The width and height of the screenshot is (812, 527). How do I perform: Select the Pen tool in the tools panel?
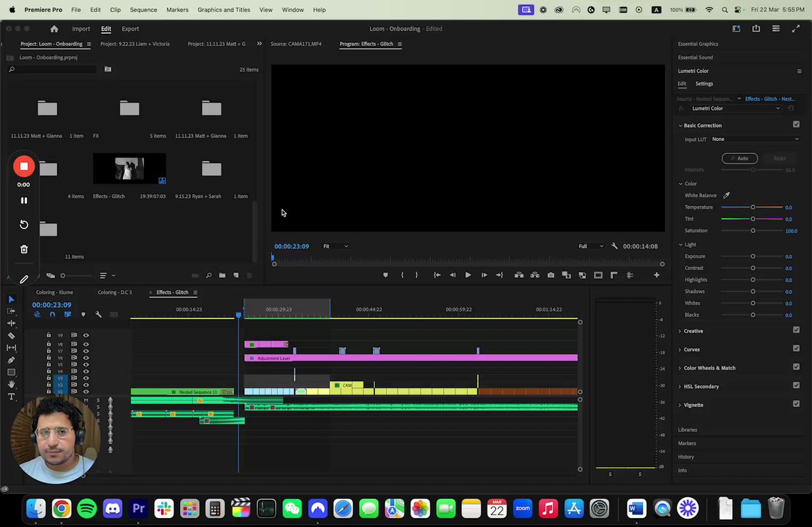coord(11,360)
